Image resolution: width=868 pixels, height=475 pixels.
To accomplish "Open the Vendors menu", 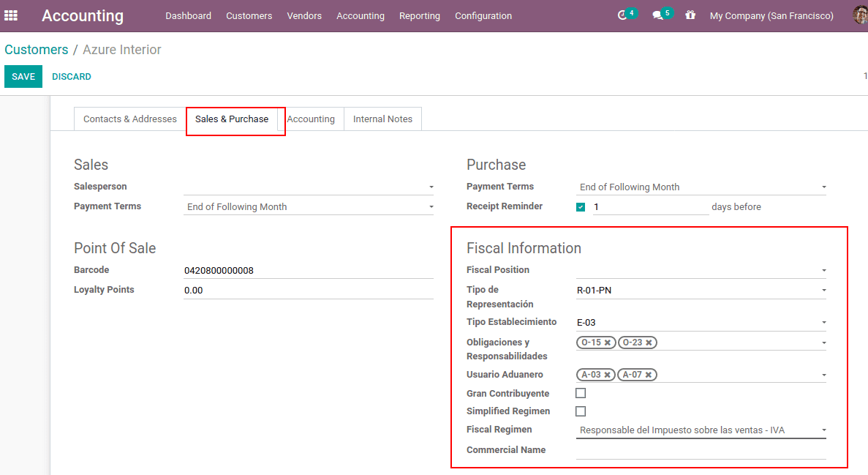I will point(304,15).
